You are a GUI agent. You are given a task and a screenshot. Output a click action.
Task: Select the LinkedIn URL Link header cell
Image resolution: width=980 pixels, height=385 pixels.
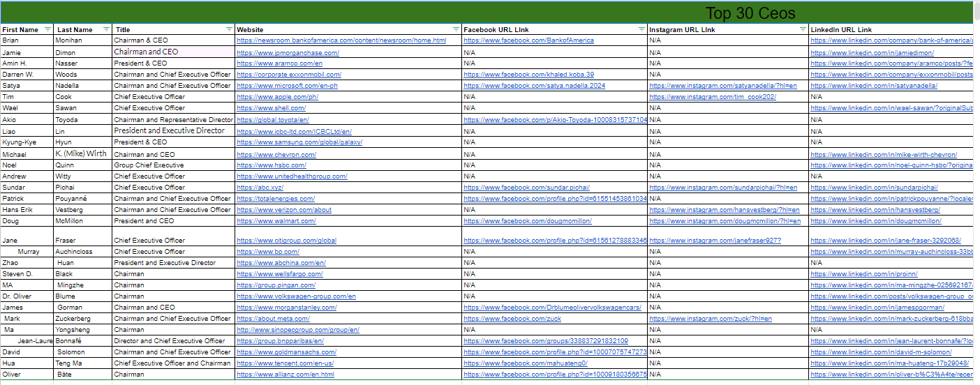[x=891, y=29]
